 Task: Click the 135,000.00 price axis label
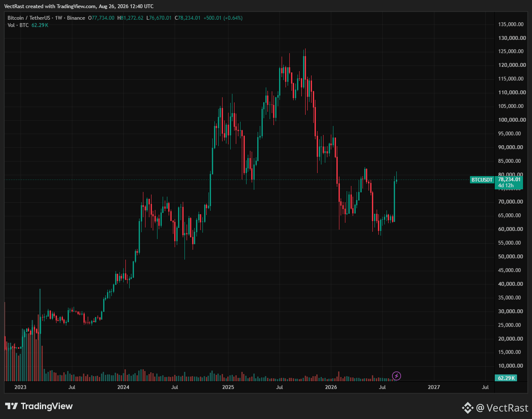pyautogui.click(x=511, y=24)
